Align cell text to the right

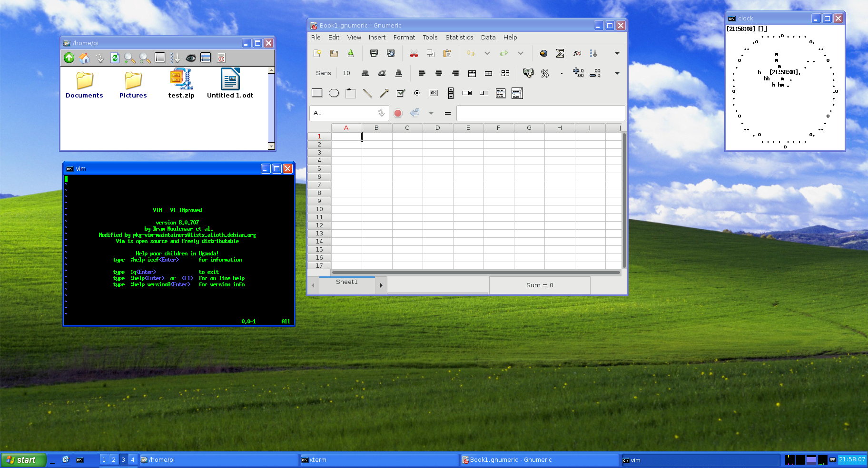pyautogui.click(x=455, y=73)
